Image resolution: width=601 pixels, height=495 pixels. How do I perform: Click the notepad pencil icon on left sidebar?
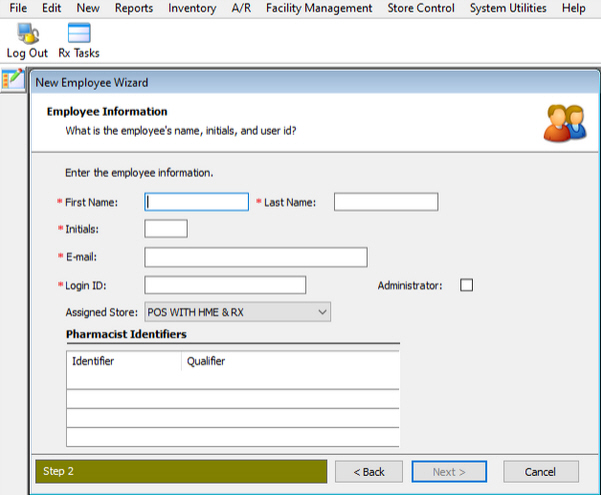click(x=13, y=79)
